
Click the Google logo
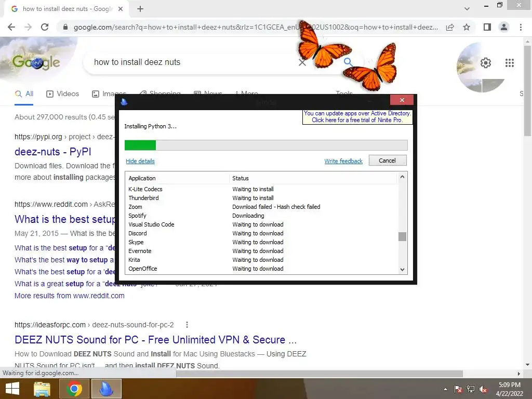36,62
